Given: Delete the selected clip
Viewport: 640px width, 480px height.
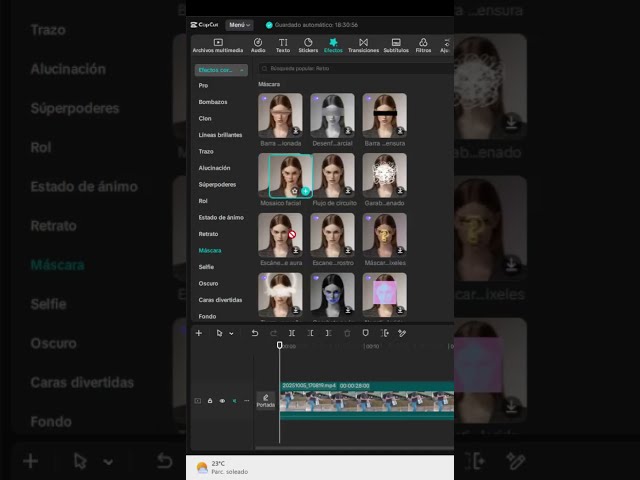Looking at the screenshot, I should pyautogui.click(x=347, y=333).
